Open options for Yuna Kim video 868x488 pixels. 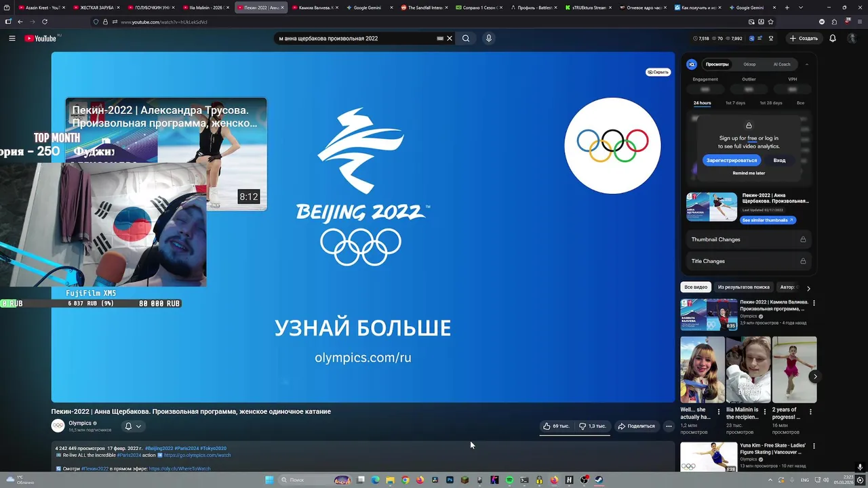tap(814, 446)
